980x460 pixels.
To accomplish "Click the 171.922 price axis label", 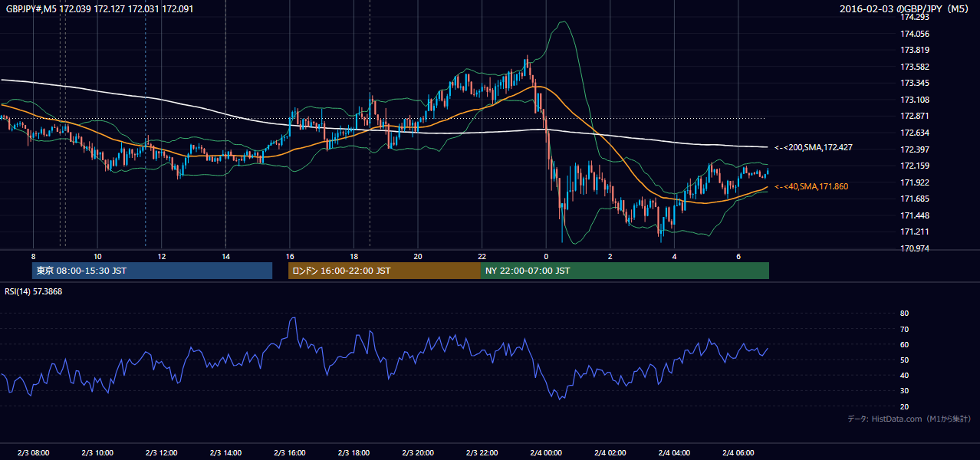I will coord(916,182).
